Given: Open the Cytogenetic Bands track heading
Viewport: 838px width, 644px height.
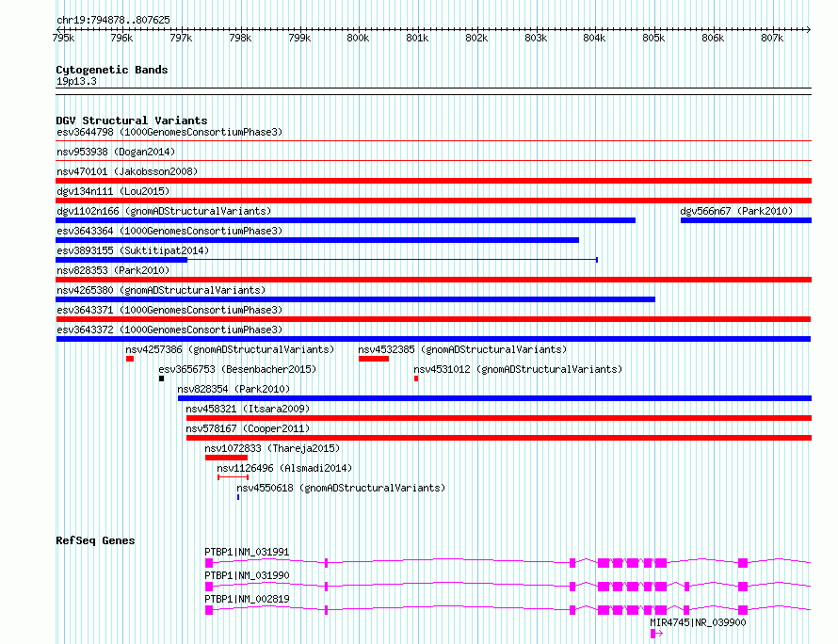Looking at the screenshot, I should point(112,70).
